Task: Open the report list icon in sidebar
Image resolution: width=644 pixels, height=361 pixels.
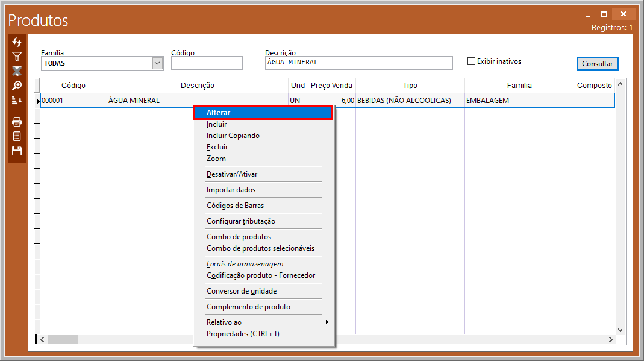Action: click(17, 136)
